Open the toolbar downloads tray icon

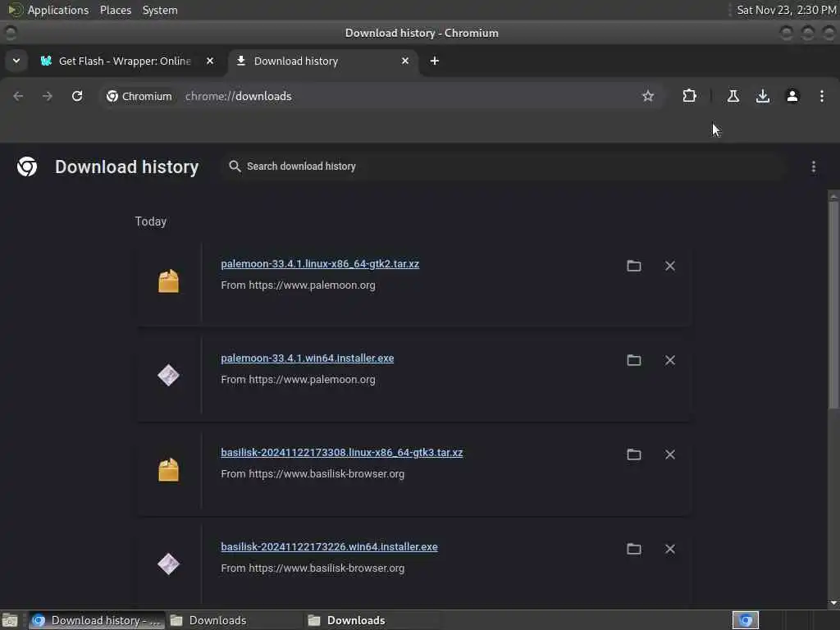coord(762,96)
